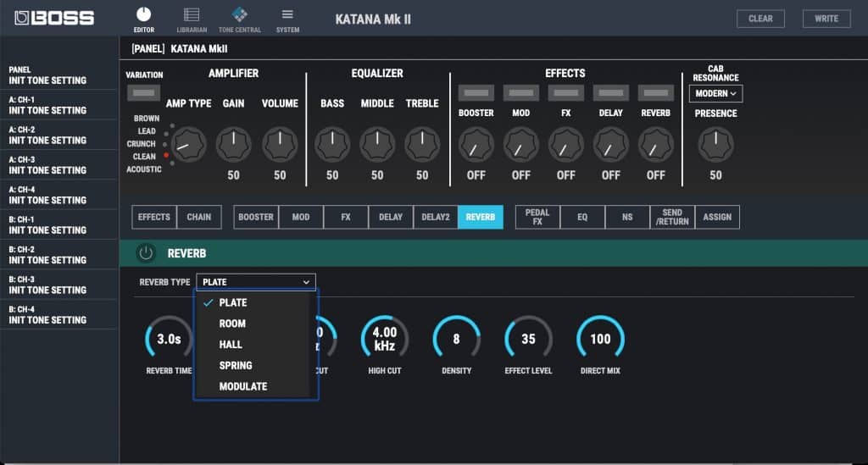Image resolution: width=868 pixels, height=465 pixels.
Task: Click the Direct Mix dial
Action: tap(600, 339)
